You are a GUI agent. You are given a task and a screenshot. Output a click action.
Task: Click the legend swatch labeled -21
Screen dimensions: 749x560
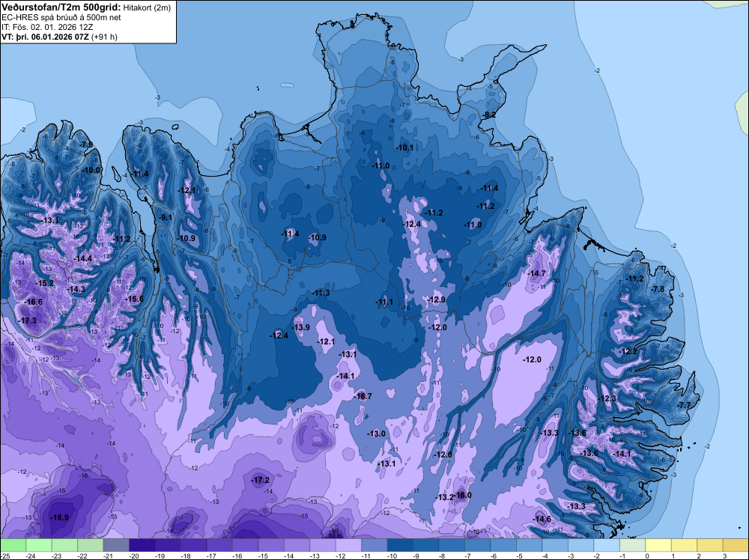click(x=116, y=545)
